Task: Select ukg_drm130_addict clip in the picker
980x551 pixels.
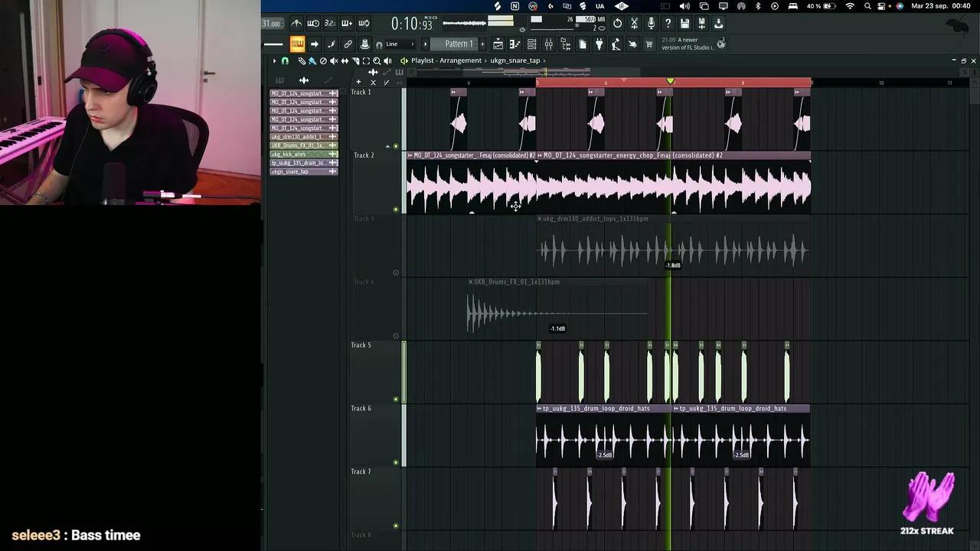Action: click(x=304, y=136)
